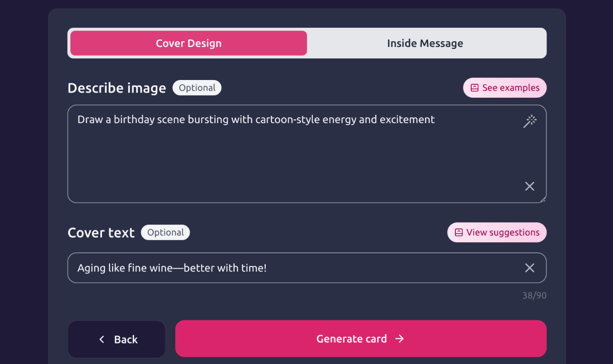The height and width of the screenshot is (364, 613).
Task: Select the Cover Design tab
Action: 188,43
